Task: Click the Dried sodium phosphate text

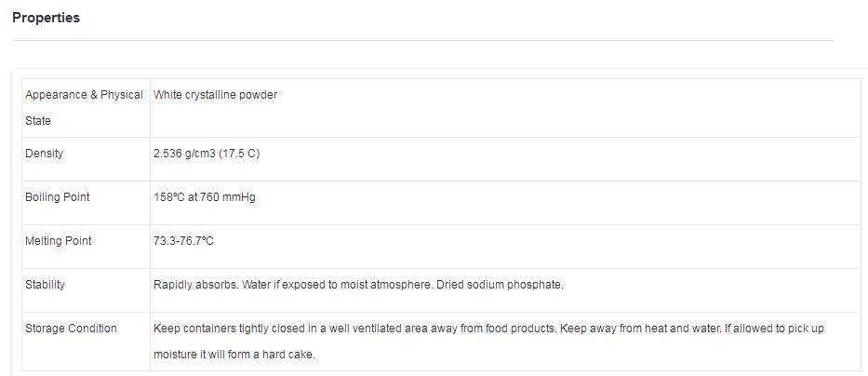Action: point(500,285)
